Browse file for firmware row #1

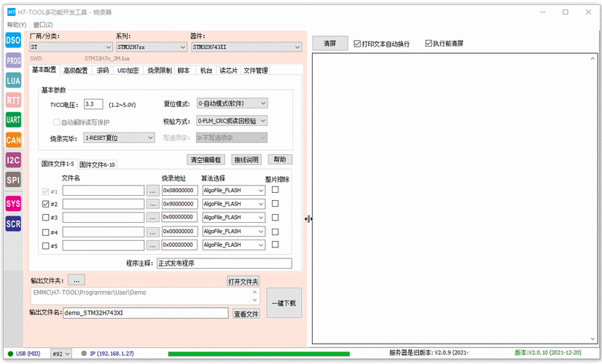(x=153, y=191)
